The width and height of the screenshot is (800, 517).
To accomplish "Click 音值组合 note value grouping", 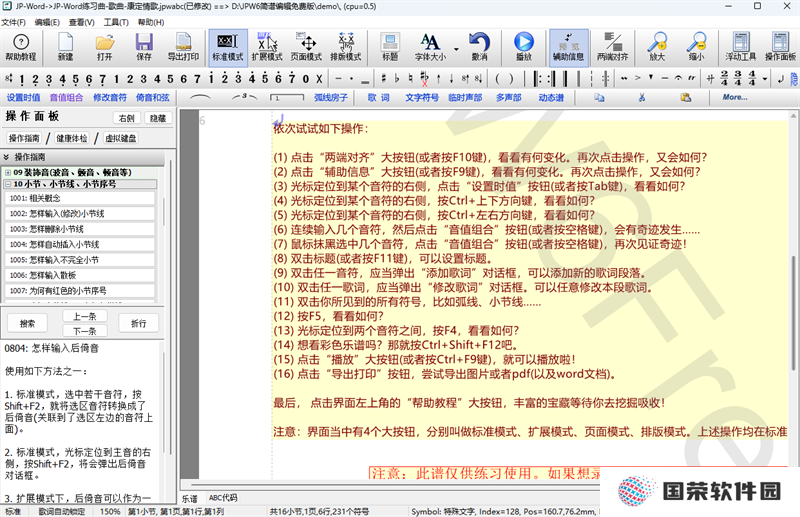I will [x=66, y=97].
